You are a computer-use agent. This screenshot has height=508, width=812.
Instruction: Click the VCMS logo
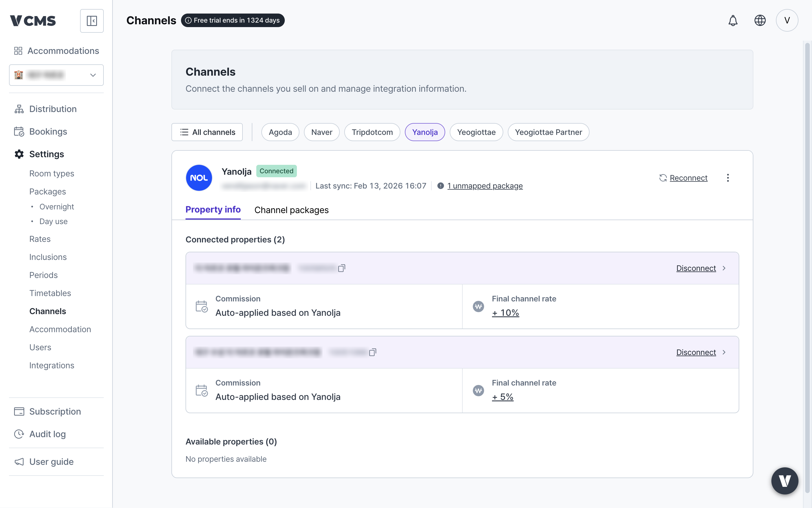click(x=33, y=21)
